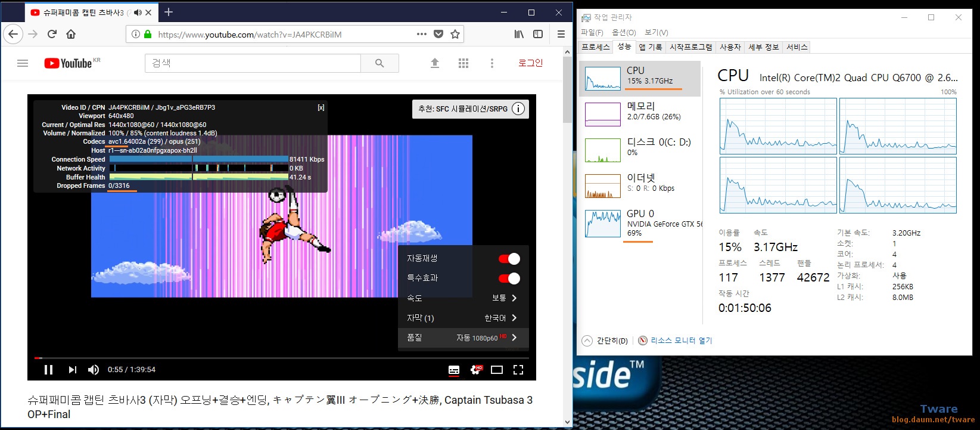Click the Pocket save icon

(x=438, y=34)
